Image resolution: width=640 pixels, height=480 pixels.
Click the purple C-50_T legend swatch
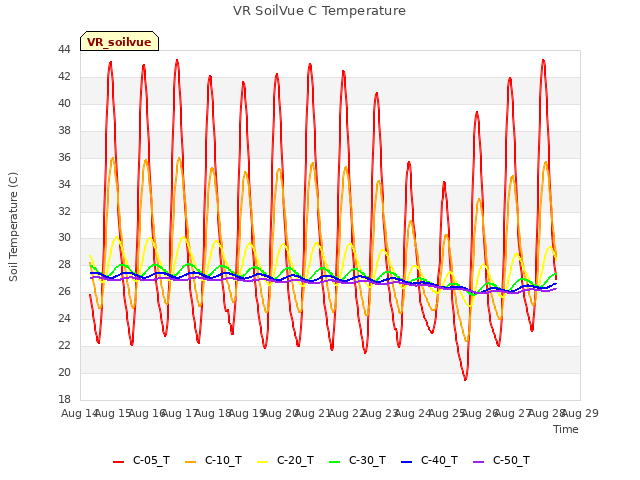478,462
